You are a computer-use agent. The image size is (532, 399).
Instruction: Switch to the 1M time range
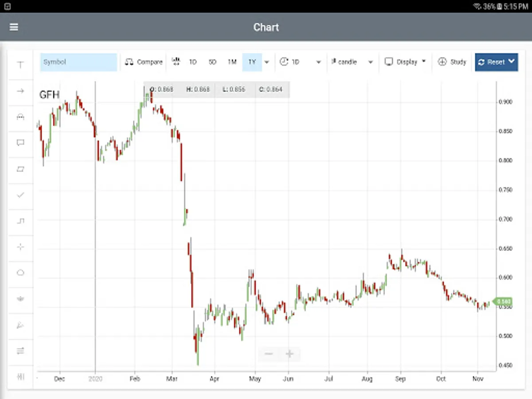232,62
